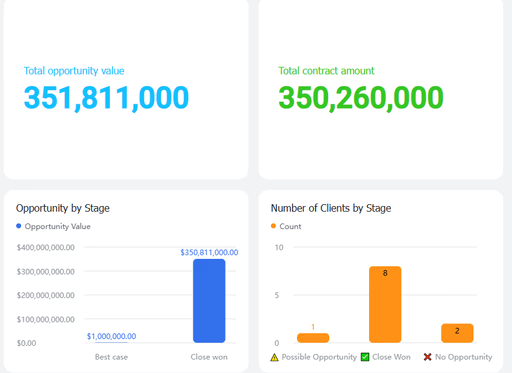Image resolution: width=512 pixels, height=373 pixels.
Task: Toggle the Opportunity Value legend dot
Action: point(19,226)
